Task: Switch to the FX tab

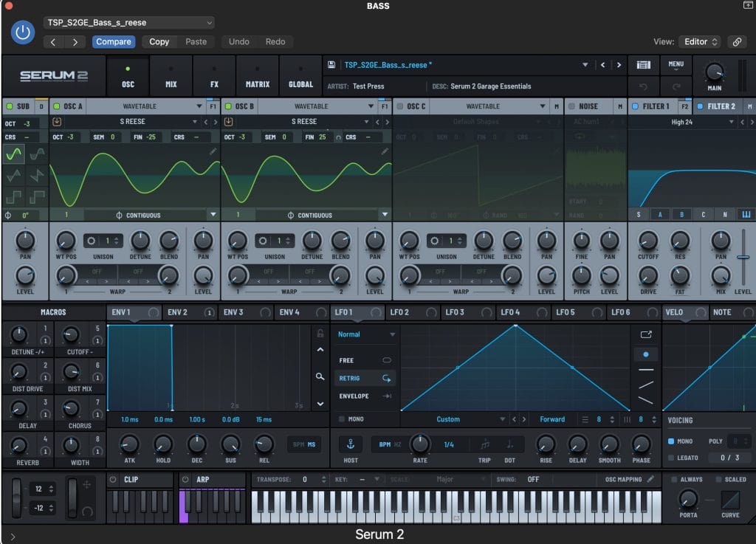Action: (x=214, y=76)
